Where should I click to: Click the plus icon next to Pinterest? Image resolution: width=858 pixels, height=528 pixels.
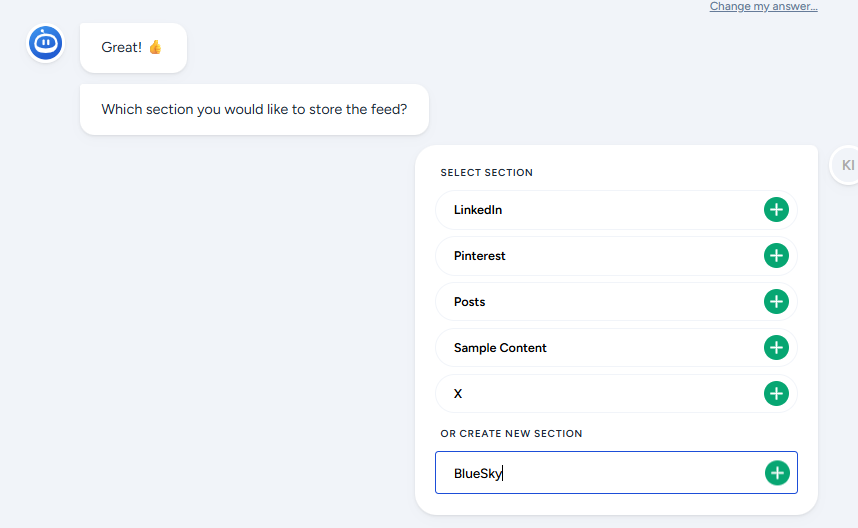pyautogui.click(x=776, y=256)
